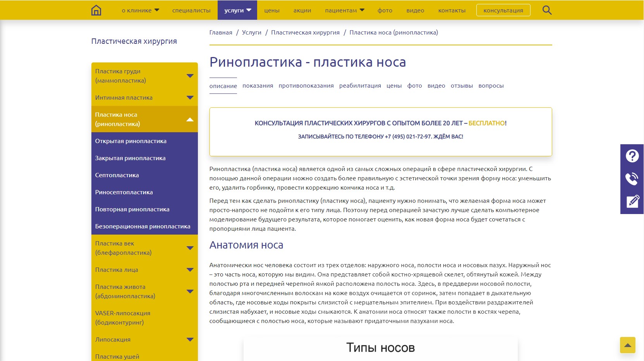Click the home icon in navigation bar
The height and width of the screenshot is (361, 644).
click(x=96, y=10)
